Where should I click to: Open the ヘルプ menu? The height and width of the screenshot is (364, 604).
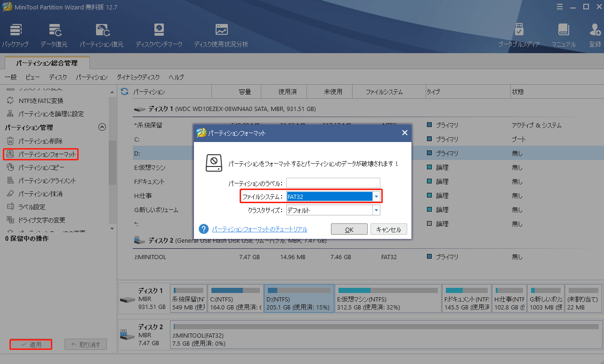[176, 77]
